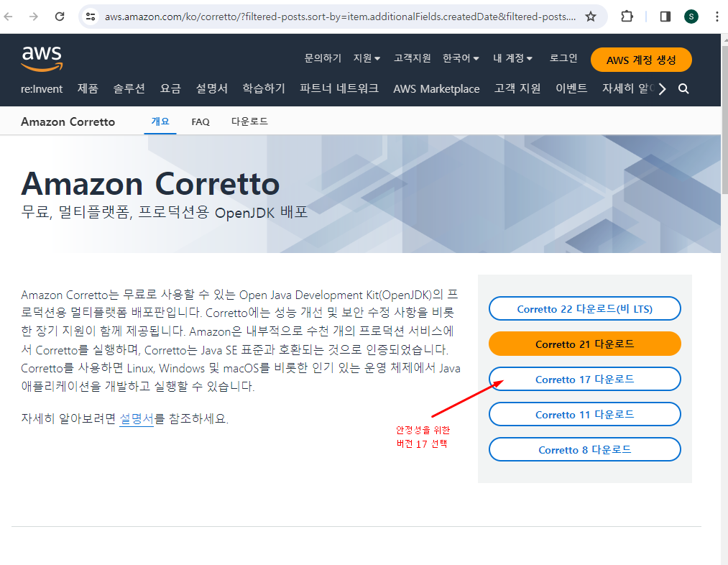Screen dimensions: 728x565
Task: Open the 요금 menu
Action: (x=170, y=88)
